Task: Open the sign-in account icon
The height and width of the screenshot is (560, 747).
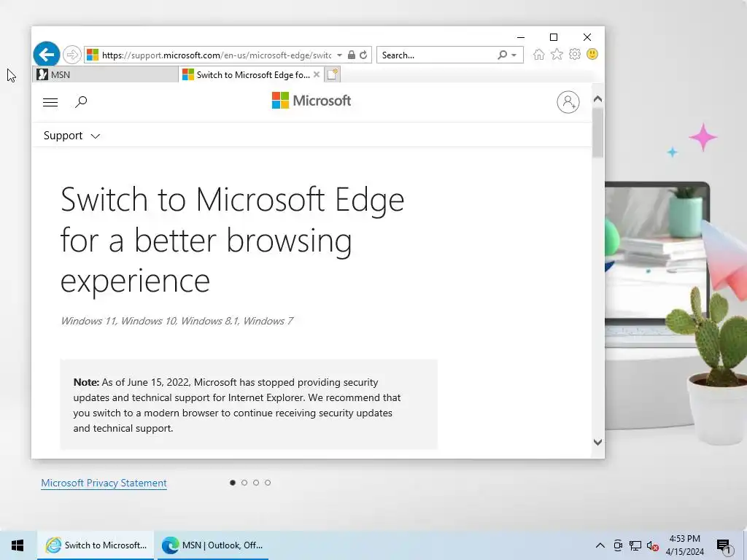Action: (568, 102)
